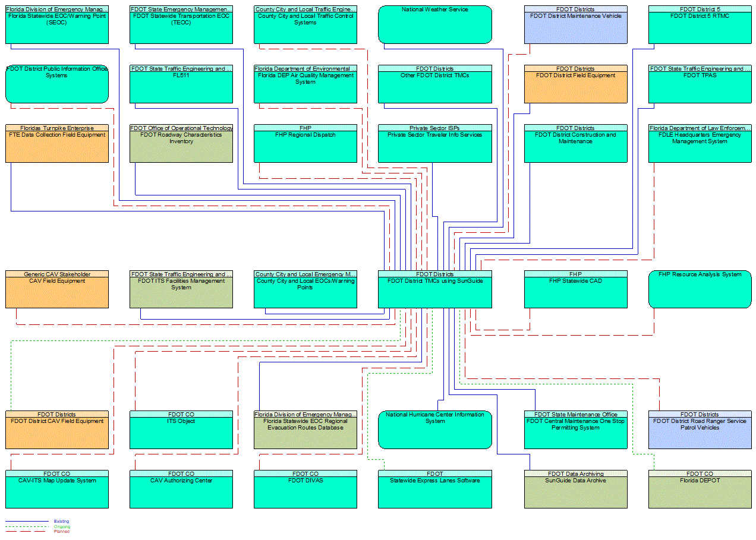Open the FHP Statewide CAD node
This screenshot has height=540, width=756.
(x=575, y=289)
